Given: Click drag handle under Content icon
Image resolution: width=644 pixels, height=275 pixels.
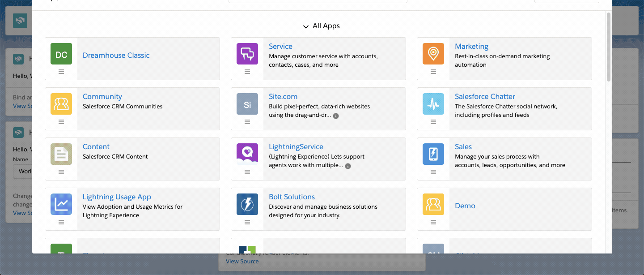Looking at the screenshot, I should point(61,172).
